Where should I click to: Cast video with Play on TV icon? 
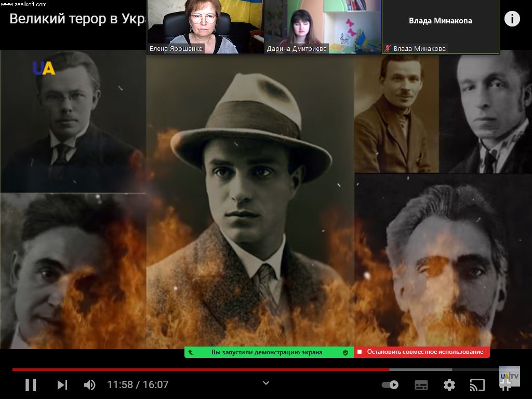[x=477, y=385]
